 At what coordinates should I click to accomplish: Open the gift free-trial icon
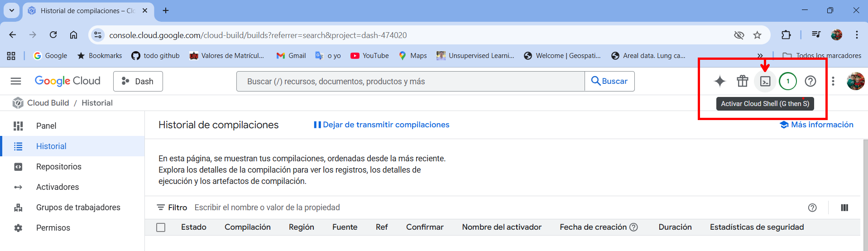[x=743, y=81]
